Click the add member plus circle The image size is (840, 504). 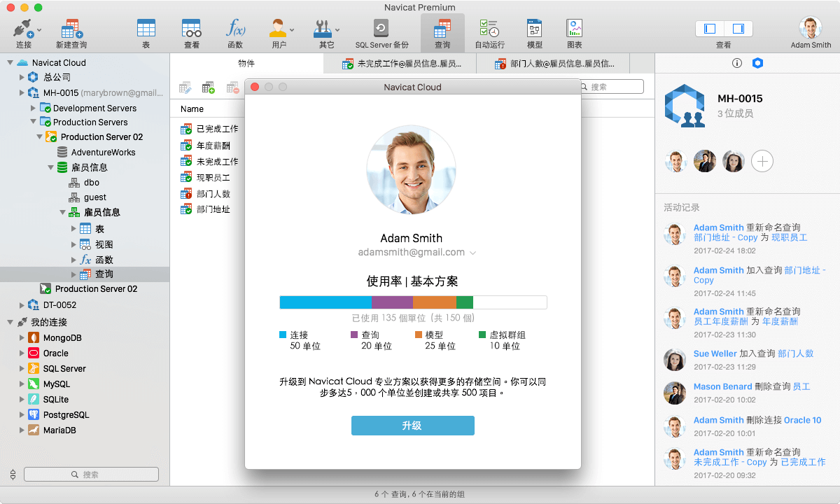(x=762, y=162)
